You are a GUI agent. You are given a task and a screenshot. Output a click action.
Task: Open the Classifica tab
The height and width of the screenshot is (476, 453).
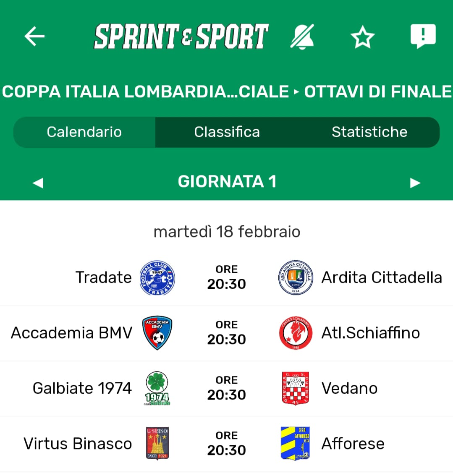tap(227, 132)
